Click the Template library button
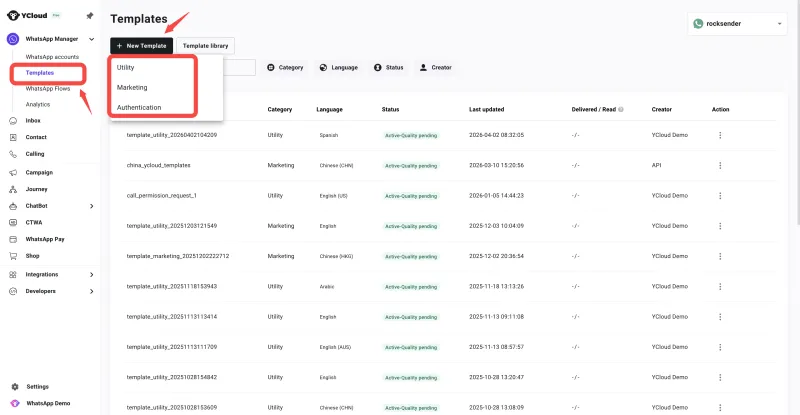 [x=203, y=46]
